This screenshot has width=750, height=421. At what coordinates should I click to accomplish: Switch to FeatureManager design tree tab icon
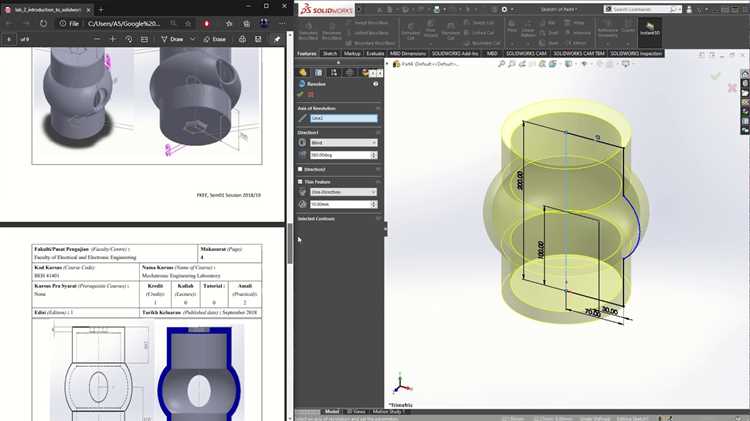(x=303, y=73)
